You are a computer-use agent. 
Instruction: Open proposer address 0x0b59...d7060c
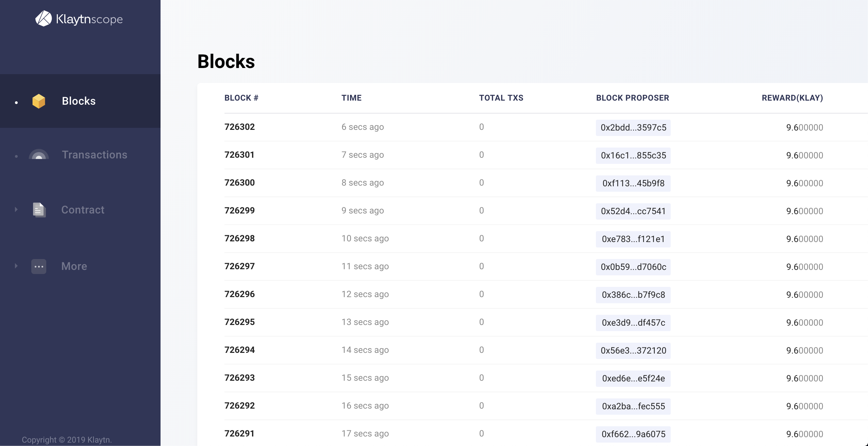(633, 267)
